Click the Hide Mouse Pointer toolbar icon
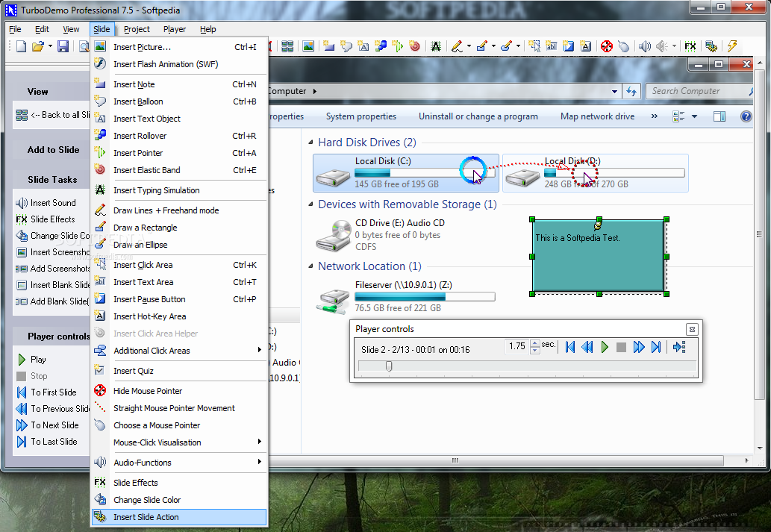This screenshot has height=532, width=771. click(607, 46)
